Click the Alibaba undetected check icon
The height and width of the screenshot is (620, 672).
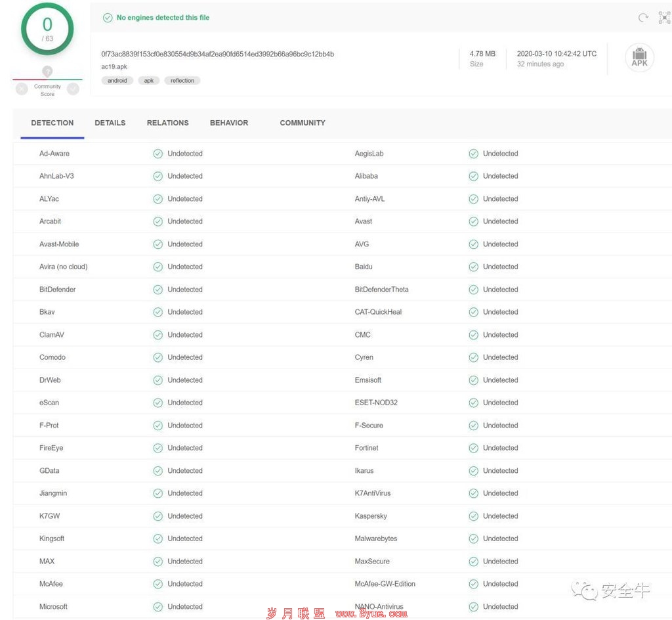tap(474, 176)
